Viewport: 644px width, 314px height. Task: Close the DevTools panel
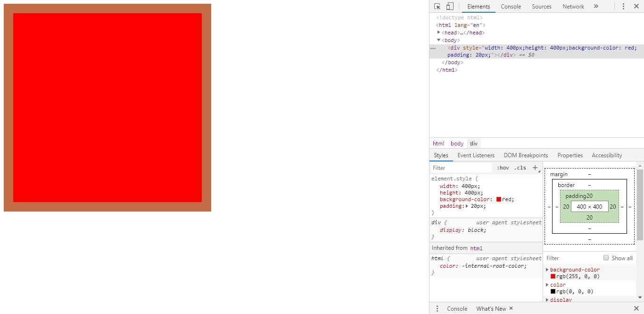click(636, 6)
